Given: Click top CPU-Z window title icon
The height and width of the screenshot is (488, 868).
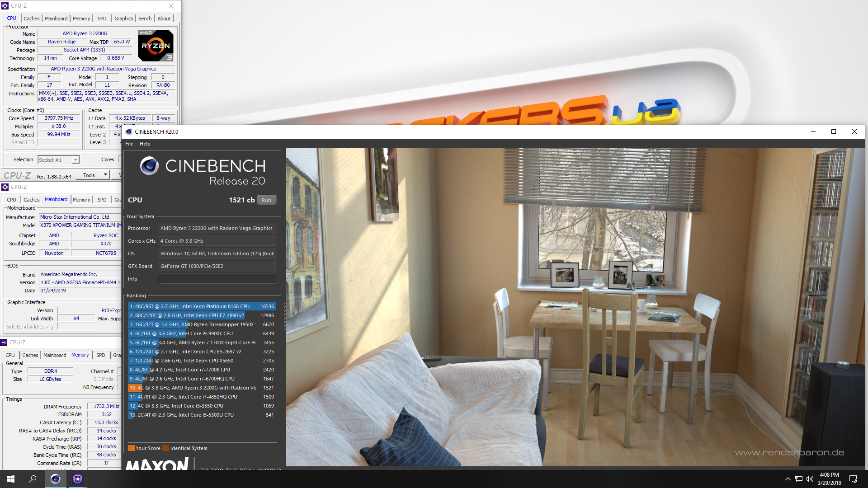Looking at the screenshot, I should [x=5, y=6].
